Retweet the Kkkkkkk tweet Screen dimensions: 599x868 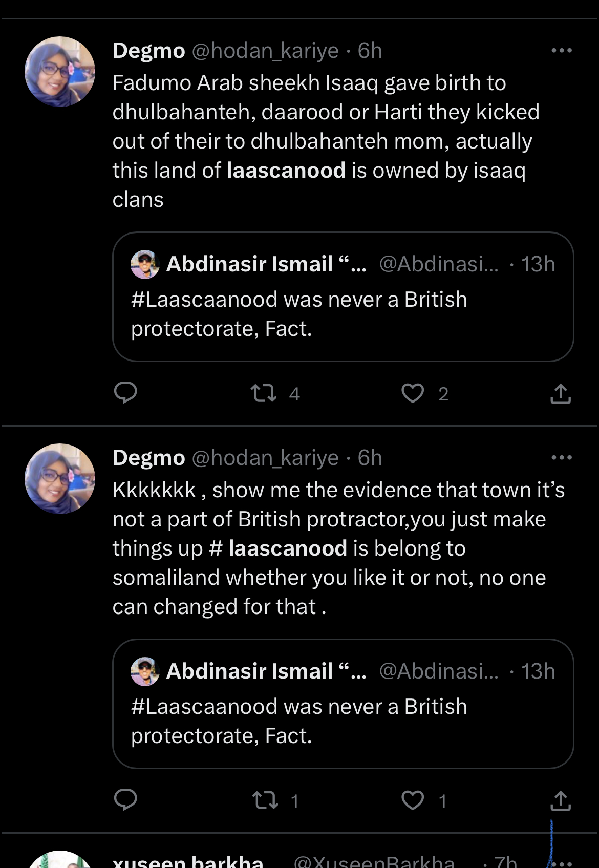[x=265, y=800]
